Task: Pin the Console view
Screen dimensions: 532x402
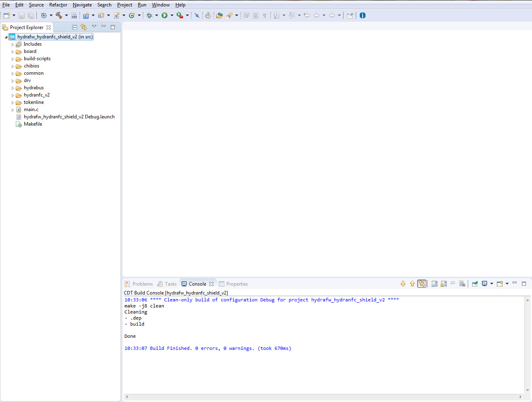Action: [x=475, y=283]
